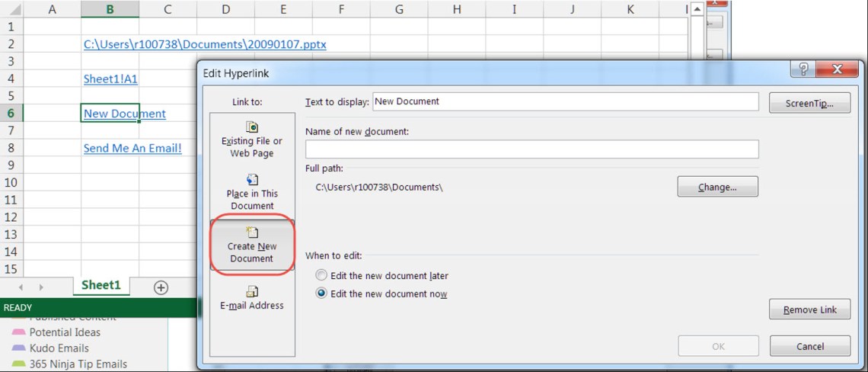Viewport: 868px width, 372px height.
Task: Click Remove Link button
Action: pyautogui.click(x=809, y=309)
